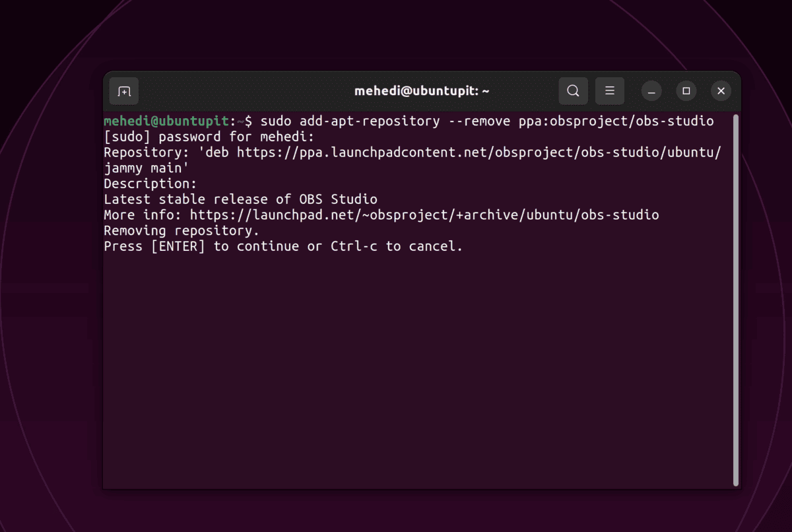Open the launchpad.net/~obsproject archive URL

point(424,215)
